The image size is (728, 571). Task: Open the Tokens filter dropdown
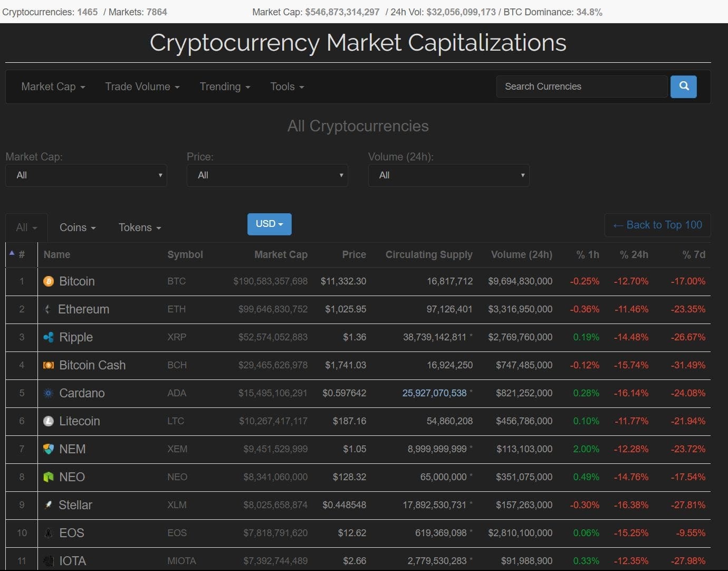click(140, 227)
